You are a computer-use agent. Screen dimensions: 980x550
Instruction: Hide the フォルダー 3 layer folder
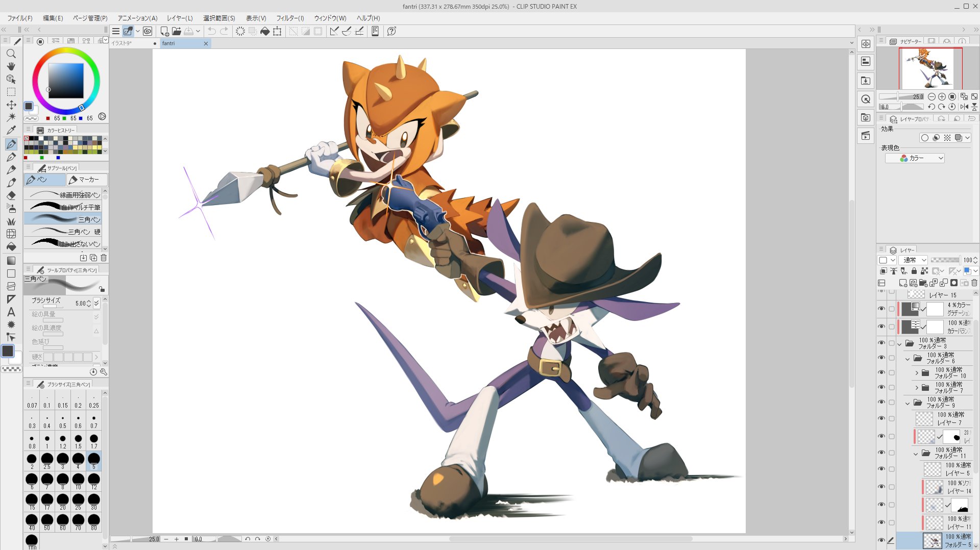tap(881, 343)
